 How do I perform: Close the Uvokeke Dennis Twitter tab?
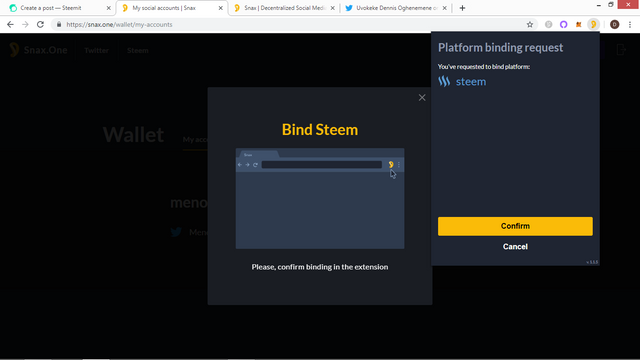click(444, 8)
